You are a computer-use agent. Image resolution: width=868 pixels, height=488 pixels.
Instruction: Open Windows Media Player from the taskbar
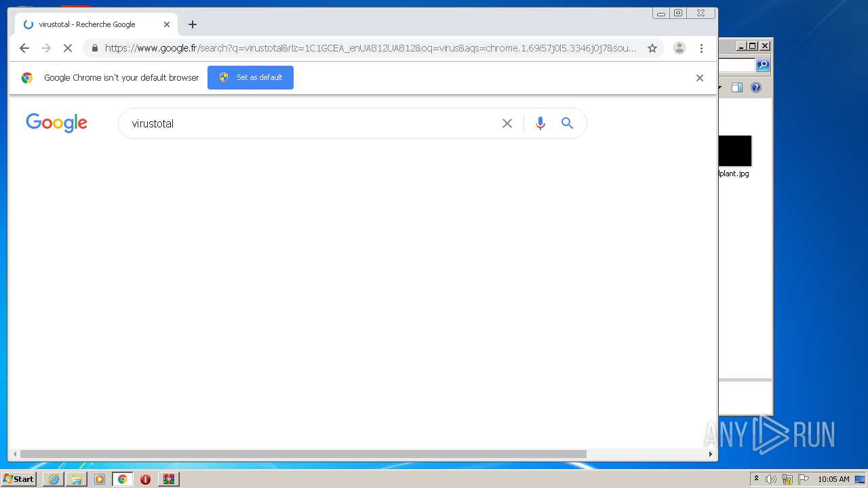click(100, 479)
